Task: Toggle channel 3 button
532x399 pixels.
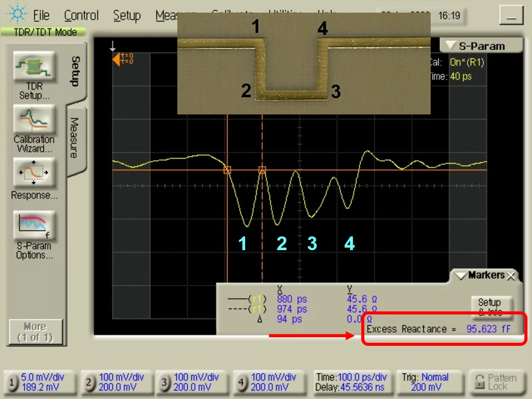Action: coord(164,383)
